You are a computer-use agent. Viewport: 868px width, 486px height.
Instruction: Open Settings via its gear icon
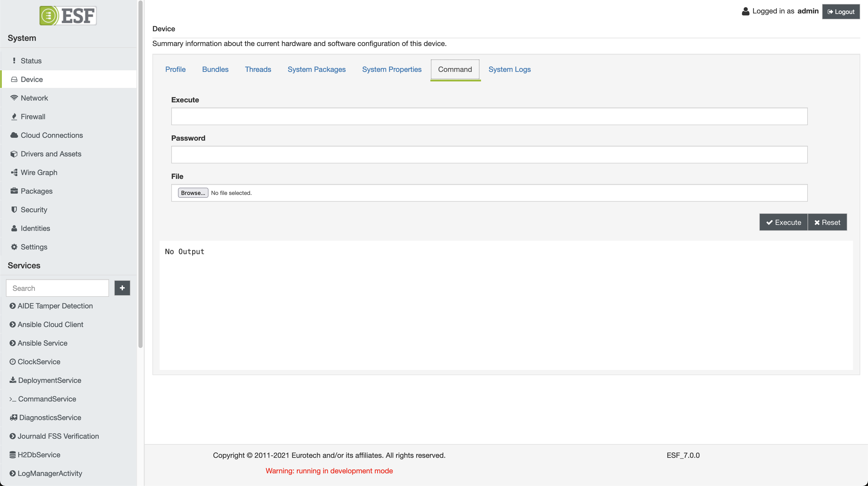pyautogui.click(x=14, y=247)
